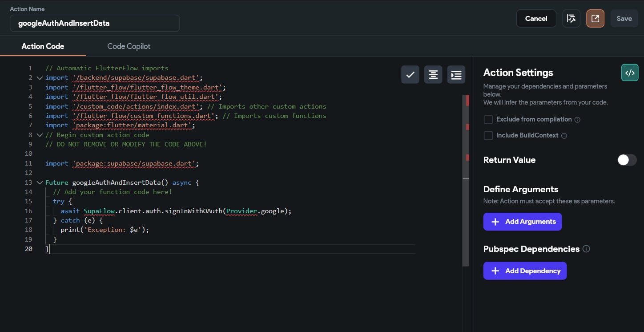The height and width of the screenshot is (332, 644).
Task: Collapse the comment fold at line 8
Action: (40, 135)
